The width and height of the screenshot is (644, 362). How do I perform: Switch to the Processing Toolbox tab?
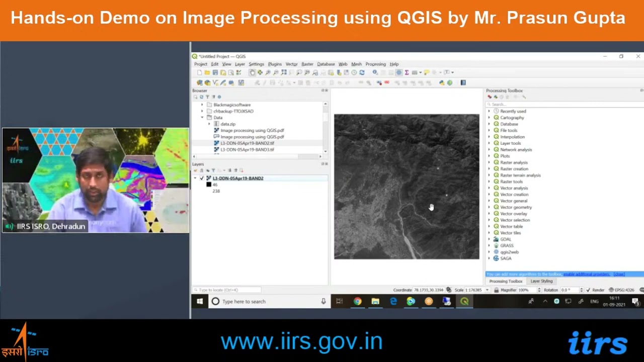(506, 282)
